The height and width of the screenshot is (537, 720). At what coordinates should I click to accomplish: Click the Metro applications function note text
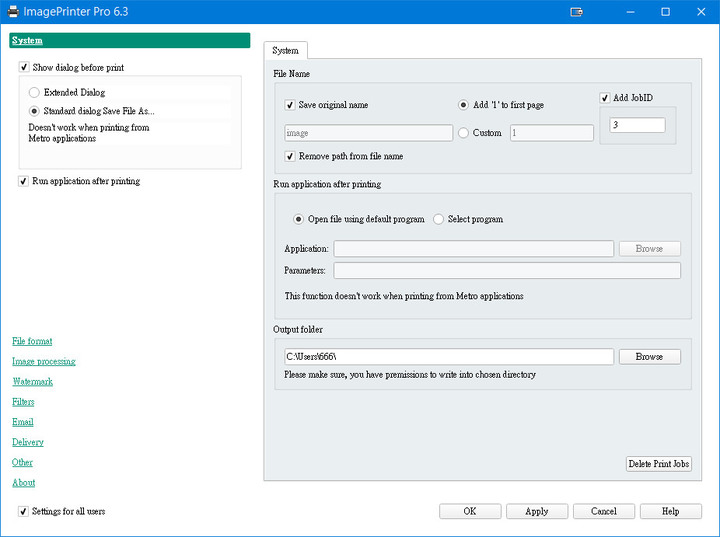point(404,296)
